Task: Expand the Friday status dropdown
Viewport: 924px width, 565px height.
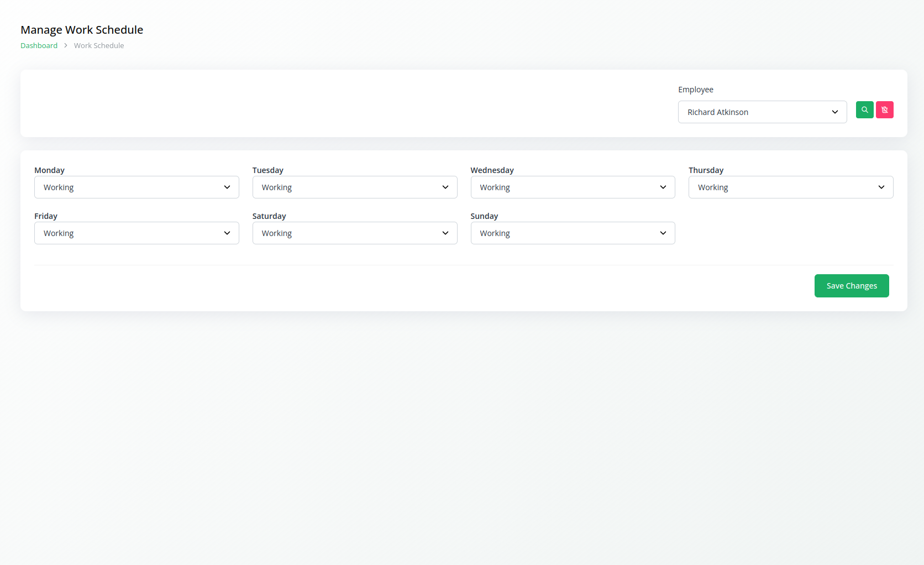Action: (x=136, y=233)
